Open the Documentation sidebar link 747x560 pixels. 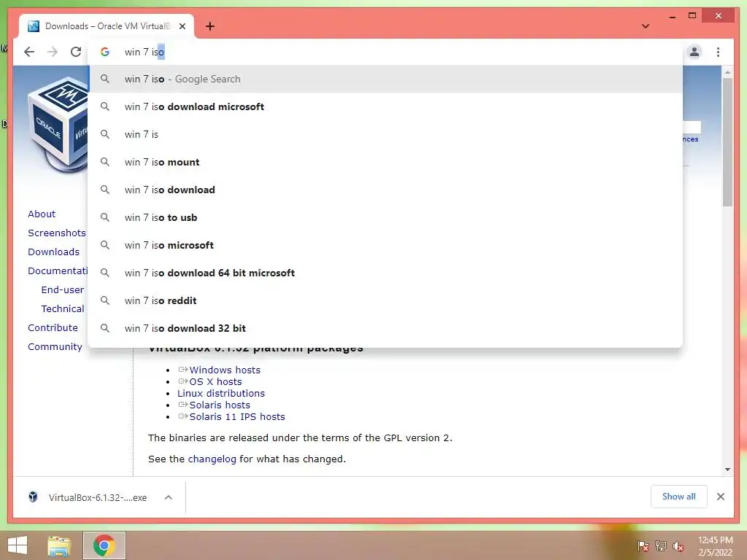[58, 271]
